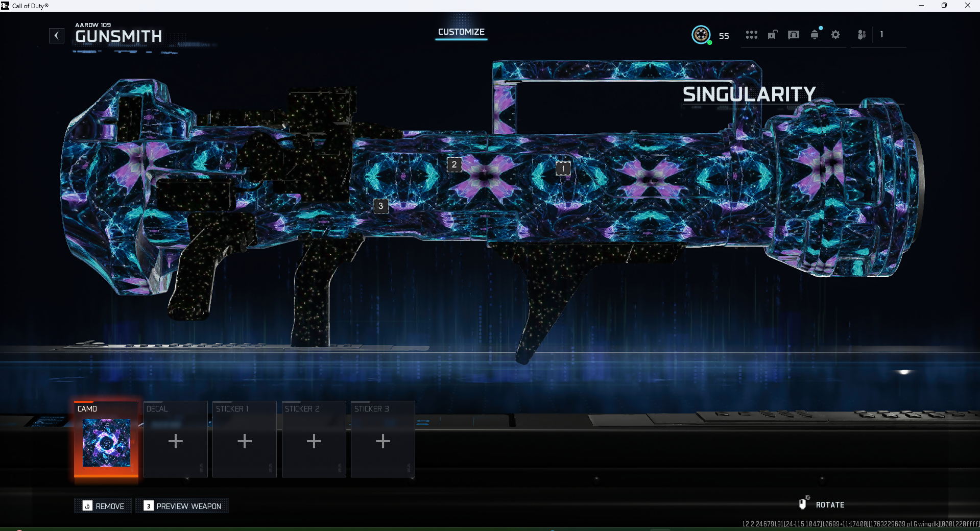Click the back arrow beside Gunsmith
The width and height of the screenshot is (980, 531).
tap(57, 36)
